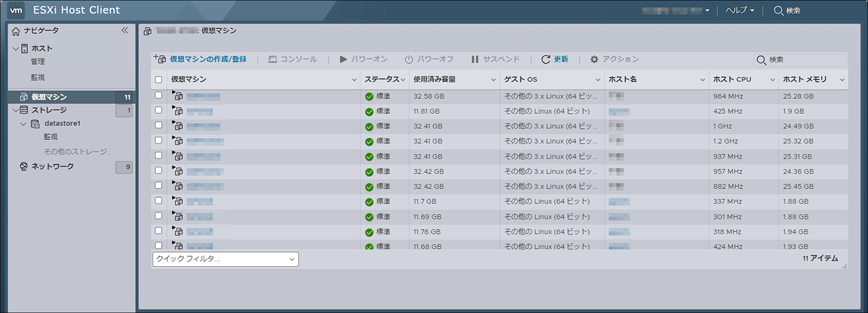This screenshot has height=313, width=868.
Task: Click the Power On button
Action: point(364,59)
